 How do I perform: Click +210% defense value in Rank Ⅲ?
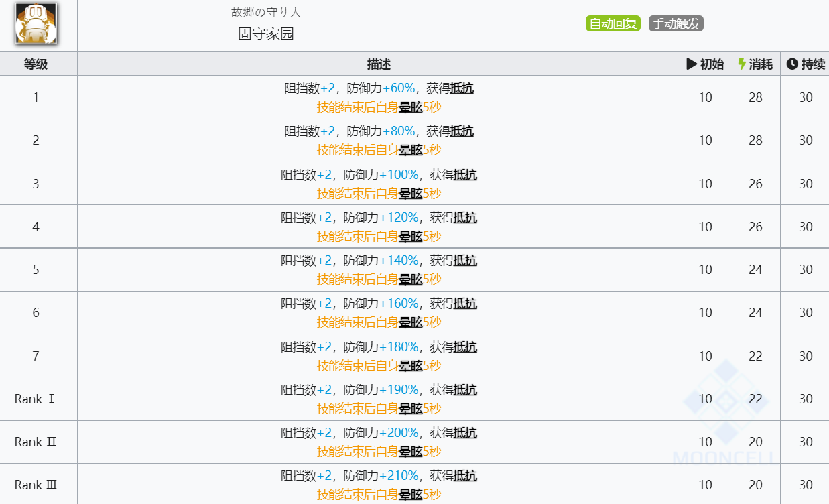click(399, 476)
